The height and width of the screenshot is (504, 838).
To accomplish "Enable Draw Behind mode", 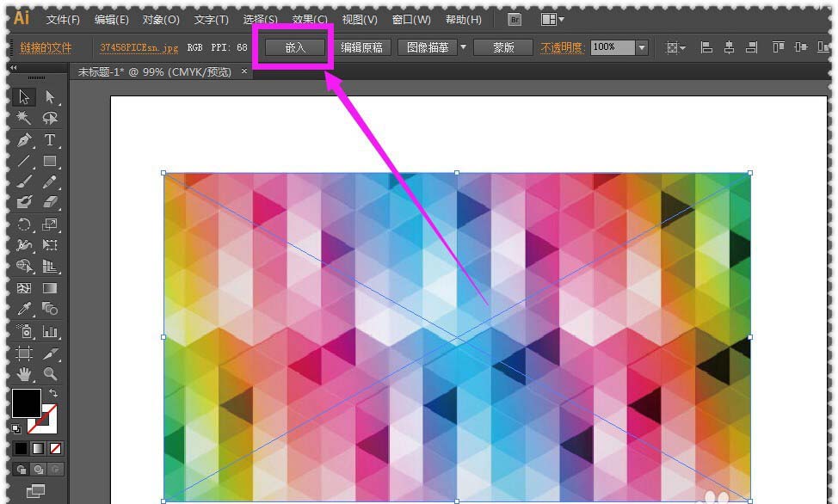I will [x=39, y=470].
